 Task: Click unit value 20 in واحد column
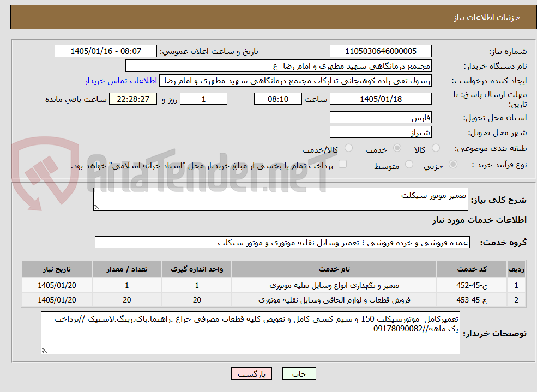point(197,300)
